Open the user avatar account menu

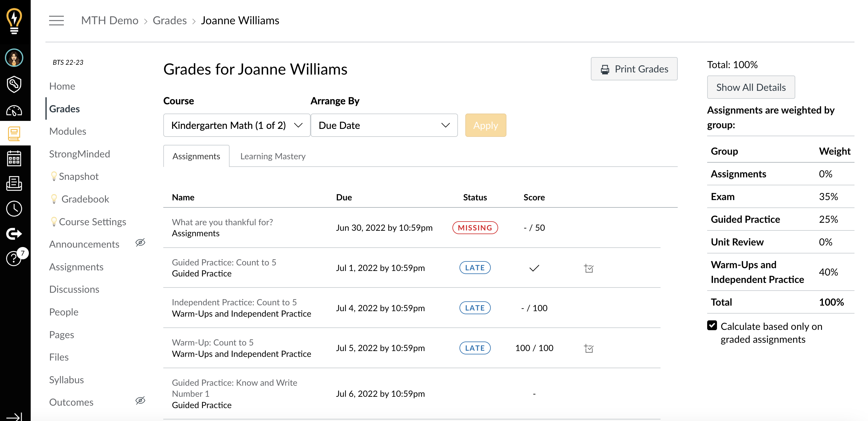[14, 58]
